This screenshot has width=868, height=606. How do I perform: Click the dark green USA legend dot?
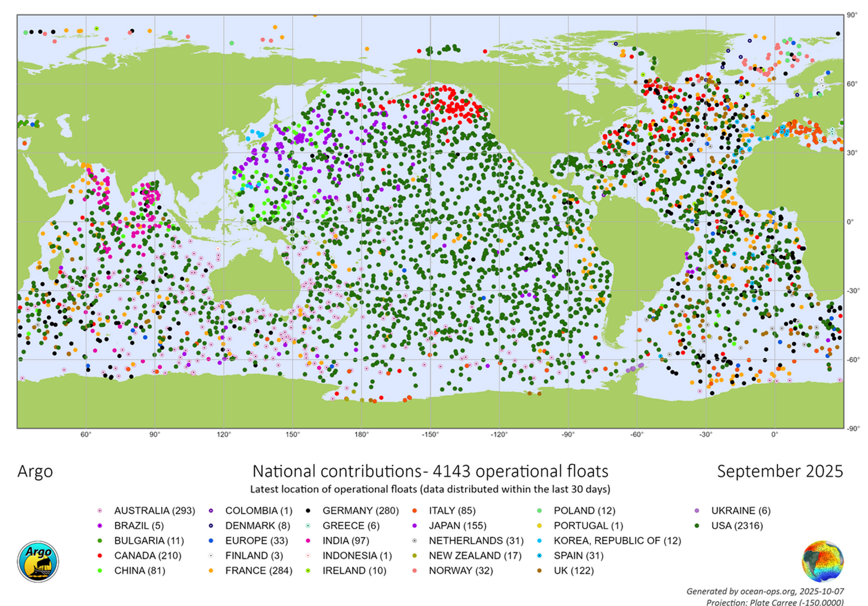pos(697,526)
